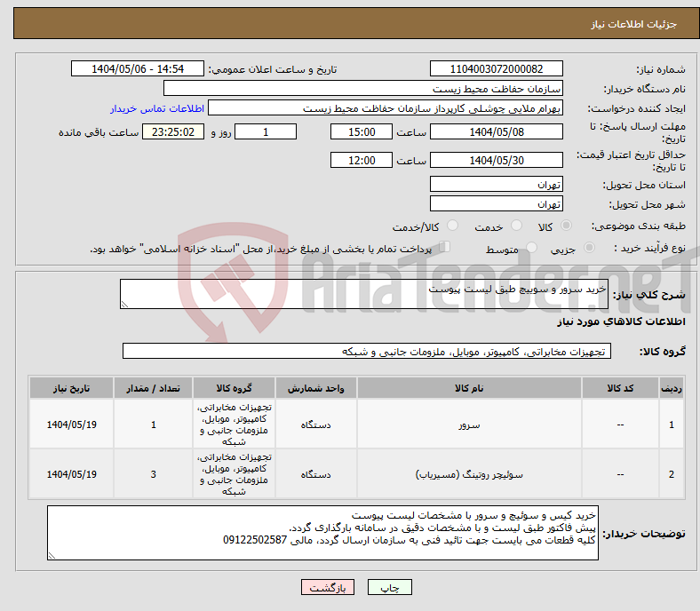Click the چاپ print button
This screenshot has width=700, height=611.
click(x=390, y=587)
